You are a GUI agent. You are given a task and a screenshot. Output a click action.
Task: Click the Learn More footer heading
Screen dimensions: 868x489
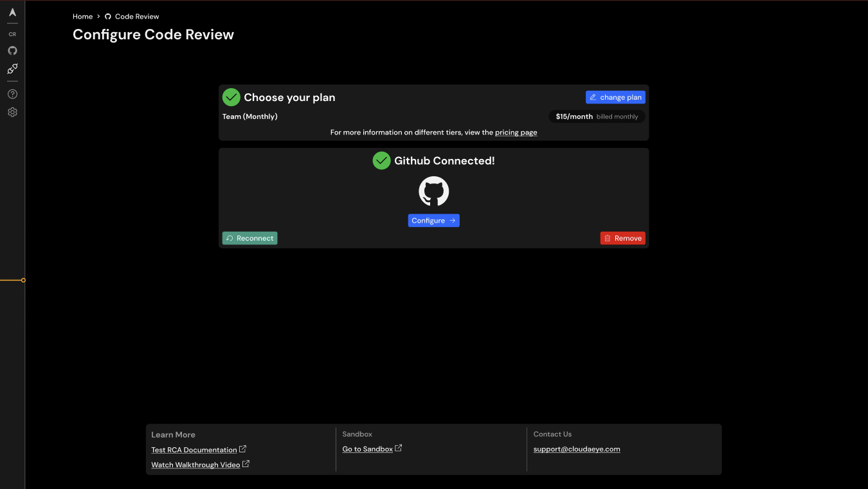[174, 435]
